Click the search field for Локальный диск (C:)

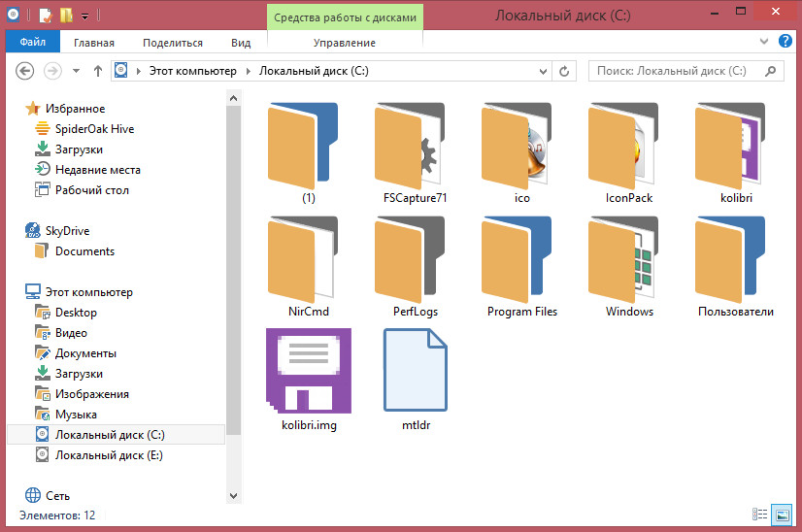click(685, 71)
